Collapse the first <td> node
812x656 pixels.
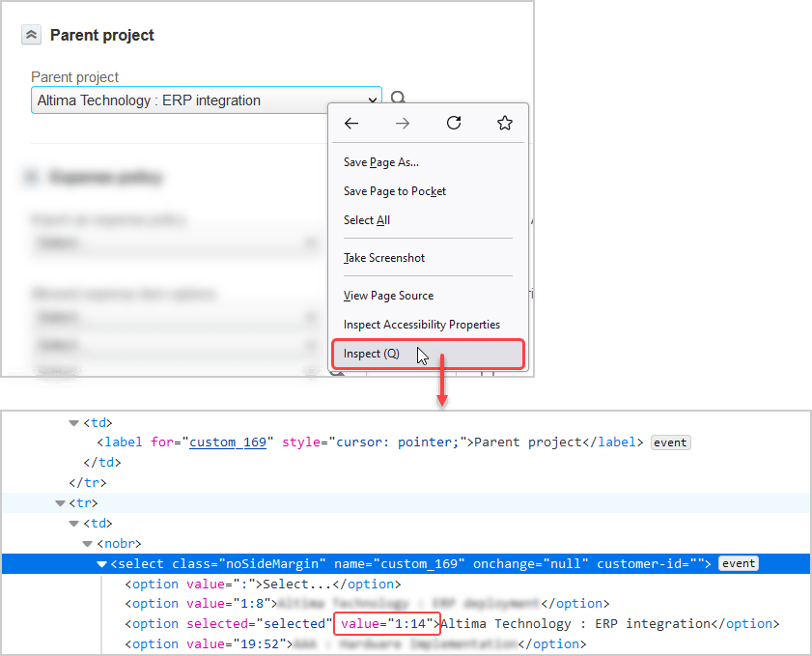point(73,423)
